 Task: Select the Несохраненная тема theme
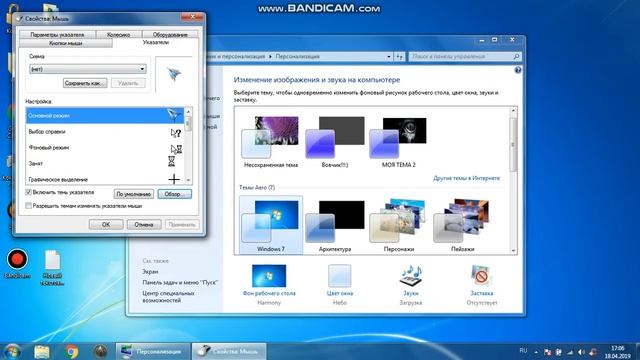[271, 142]
